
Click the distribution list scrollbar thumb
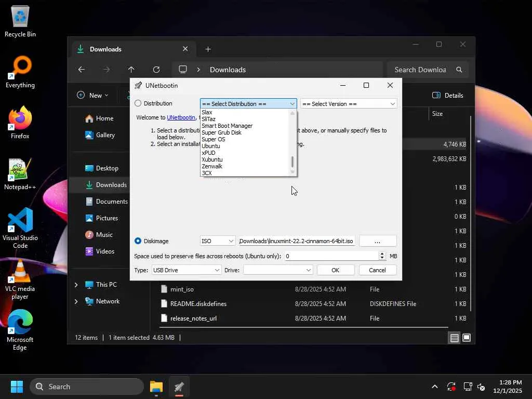tap(292, 162)
